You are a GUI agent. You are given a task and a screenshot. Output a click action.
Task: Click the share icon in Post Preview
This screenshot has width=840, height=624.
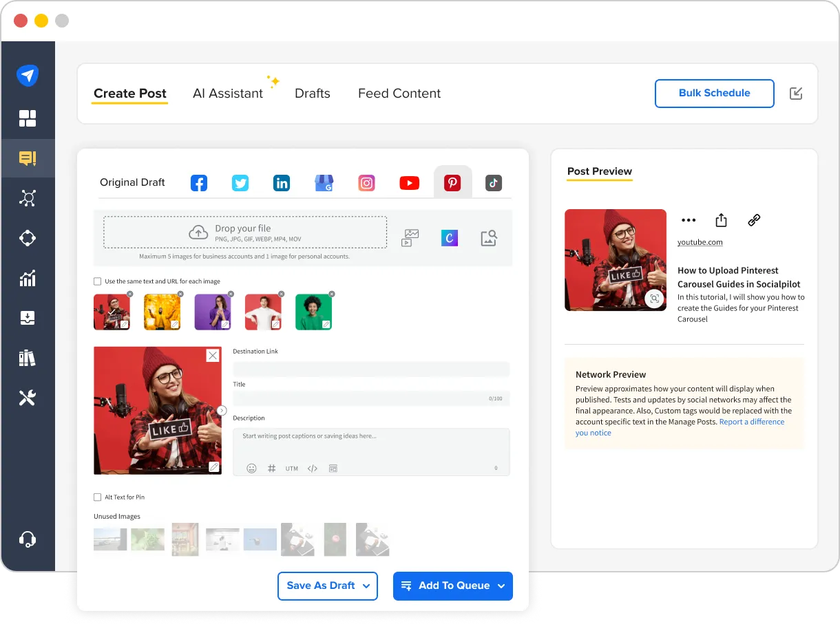click(721, 219)
